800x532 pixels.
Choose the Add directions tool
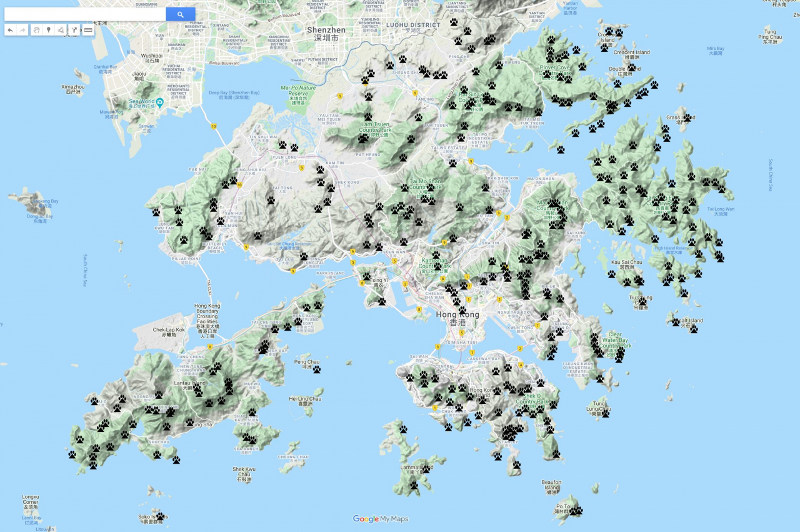(x=74, y=30)
